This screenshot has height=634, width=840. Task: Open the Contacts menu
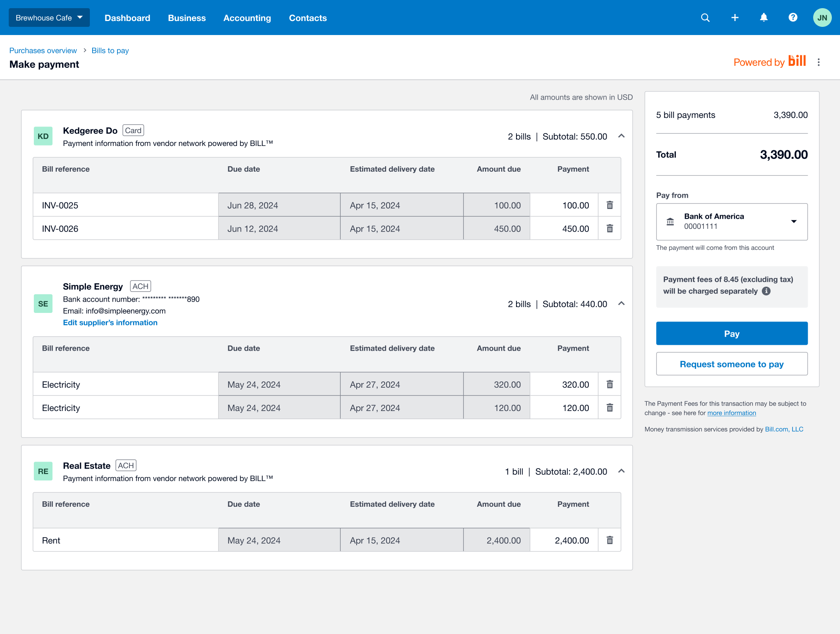point(308,18)
